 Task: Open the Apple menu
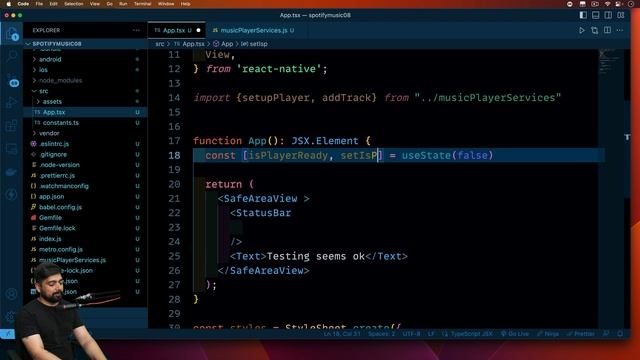pyautogui.click(x=8, y=4)
